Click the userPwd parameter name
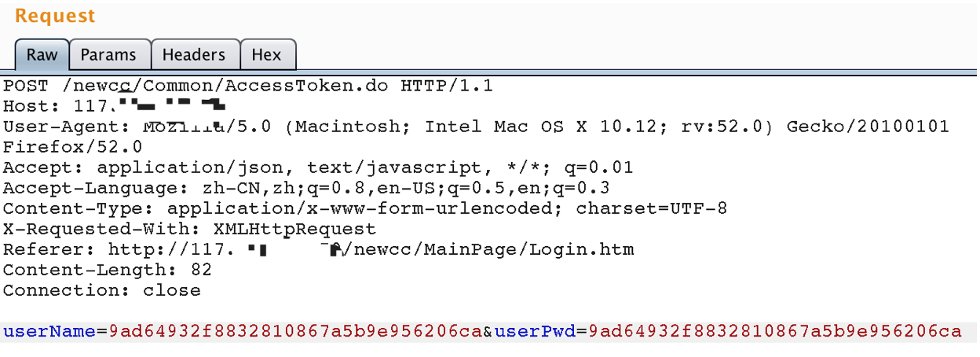This screenshot has height=357, width=980. [x=535, y=331]
